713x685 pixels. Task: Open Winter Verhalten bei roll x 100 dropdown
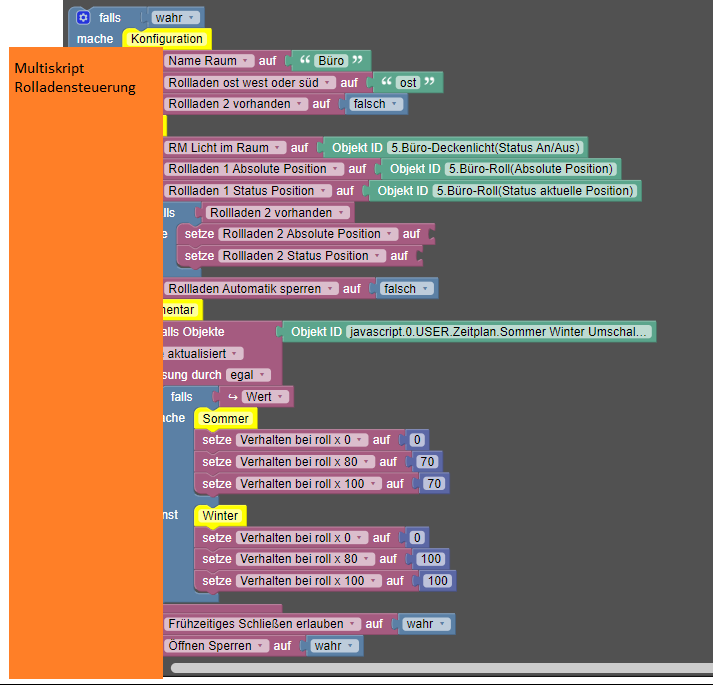308,581
